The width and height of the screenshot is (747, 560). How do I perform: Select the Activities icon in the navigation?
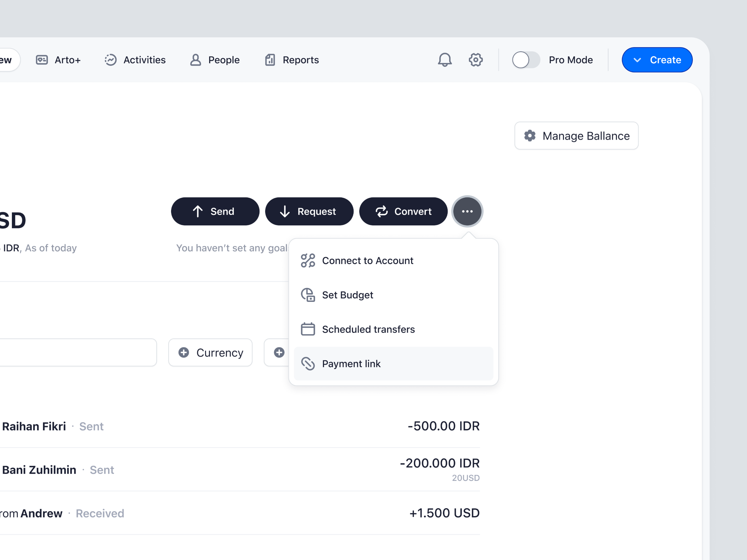(x=110, y=59)
